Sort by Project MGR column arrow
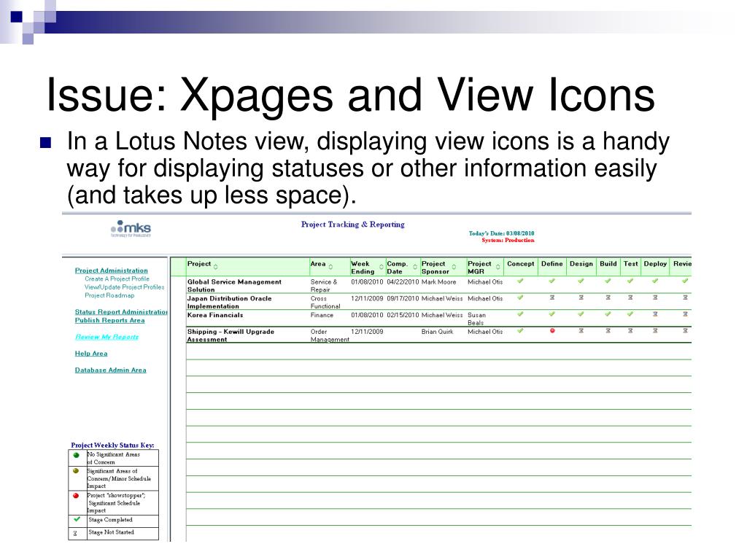 pos(498,267)
